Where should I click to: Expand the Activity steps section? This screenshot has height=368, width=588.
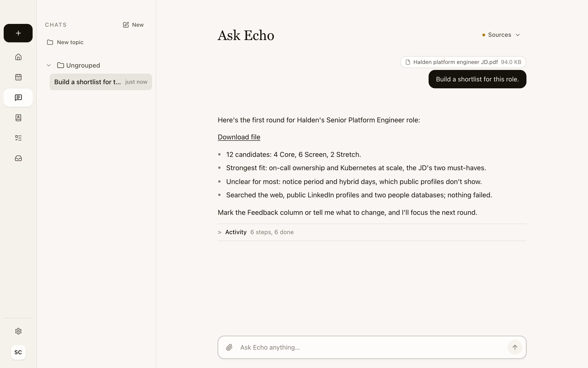[372, 232]
